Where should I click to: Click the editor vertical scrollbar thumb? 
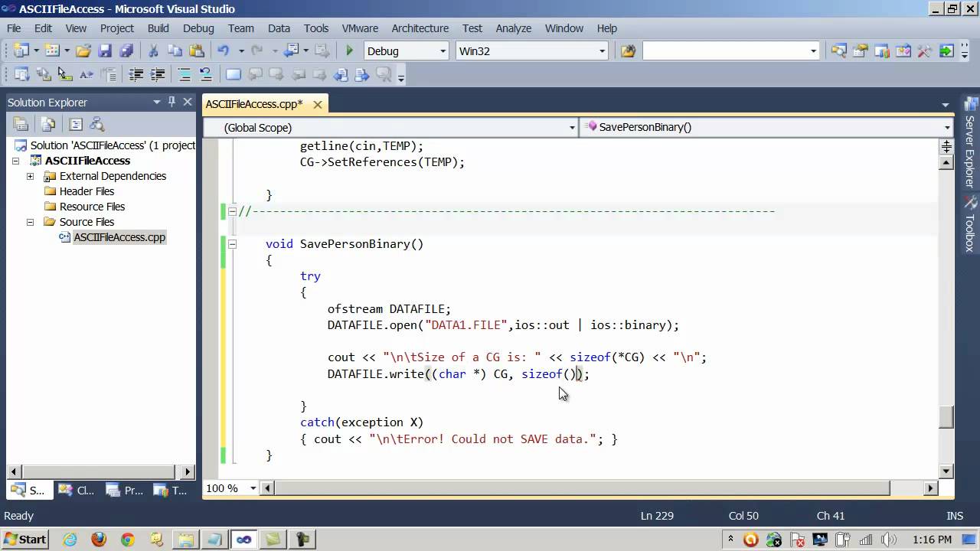pyautogui.click(x=946, y=417)
